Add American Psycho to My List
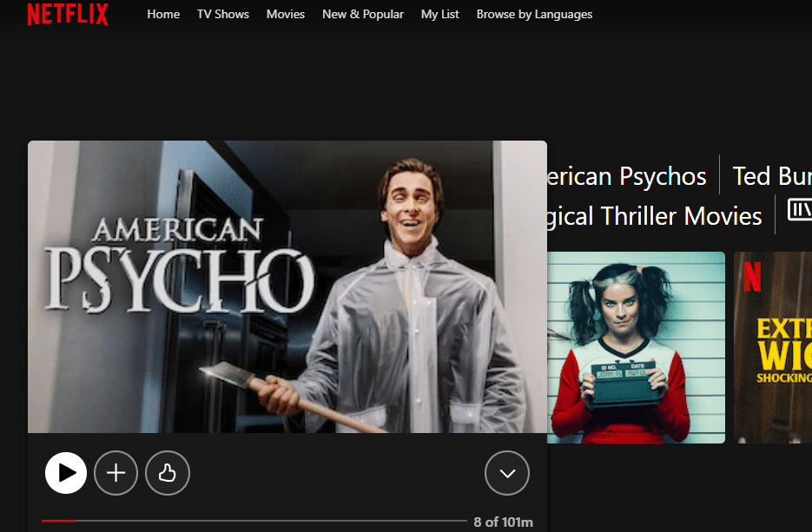The width and height of the screenshot is (812, 532). pyautogui.click(x=116, y=473)
